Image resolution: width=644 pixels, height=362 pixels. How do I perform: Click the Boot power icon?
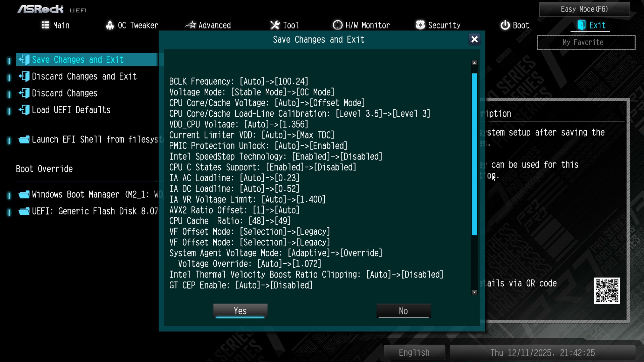click(505, 25)
